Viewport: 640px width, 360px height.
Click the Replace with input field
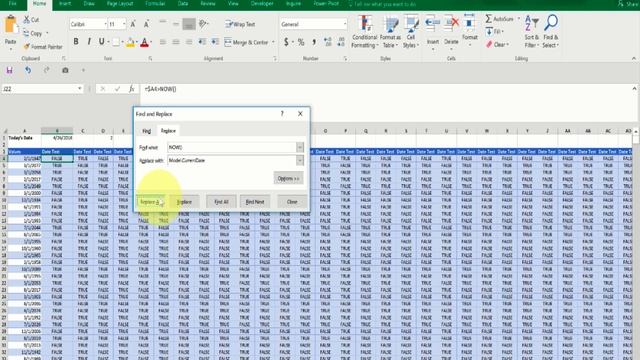coord(232,160)
